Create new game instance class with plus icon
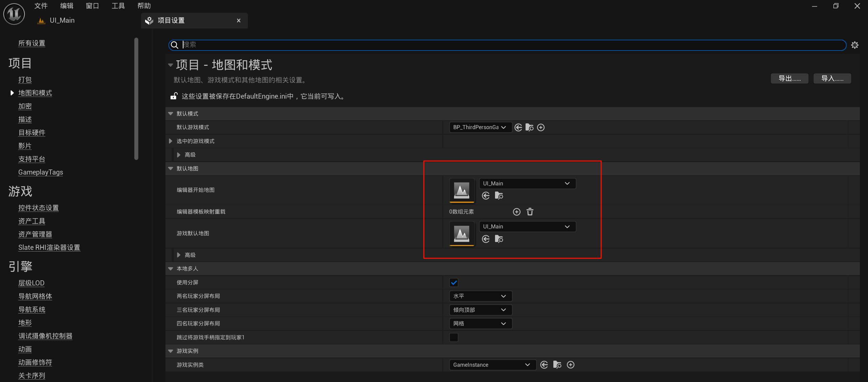Image resolution: width=868 pixels, height=382 pixels. click(x=571, y=365)
